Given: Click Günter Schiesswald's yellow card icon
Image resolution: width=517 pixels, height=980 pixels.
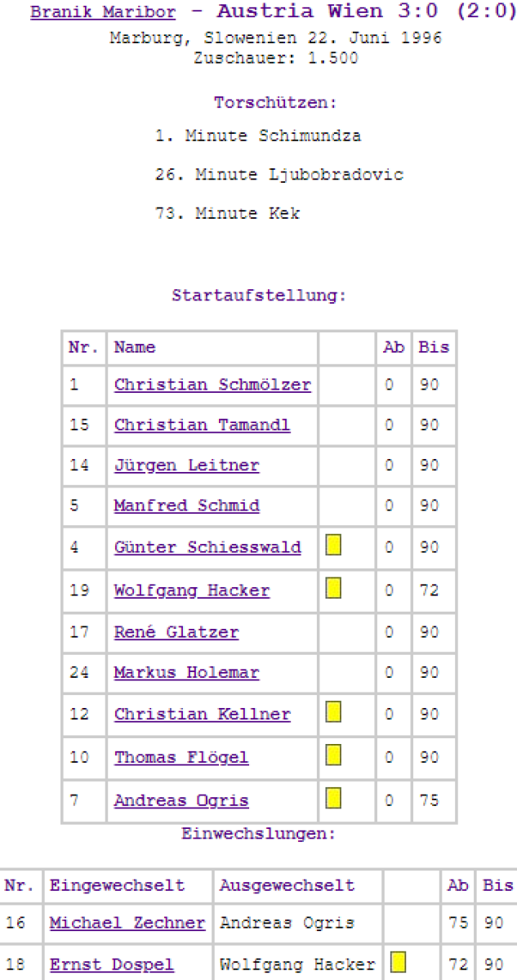Looking at the screenshot, I should 333,546.
